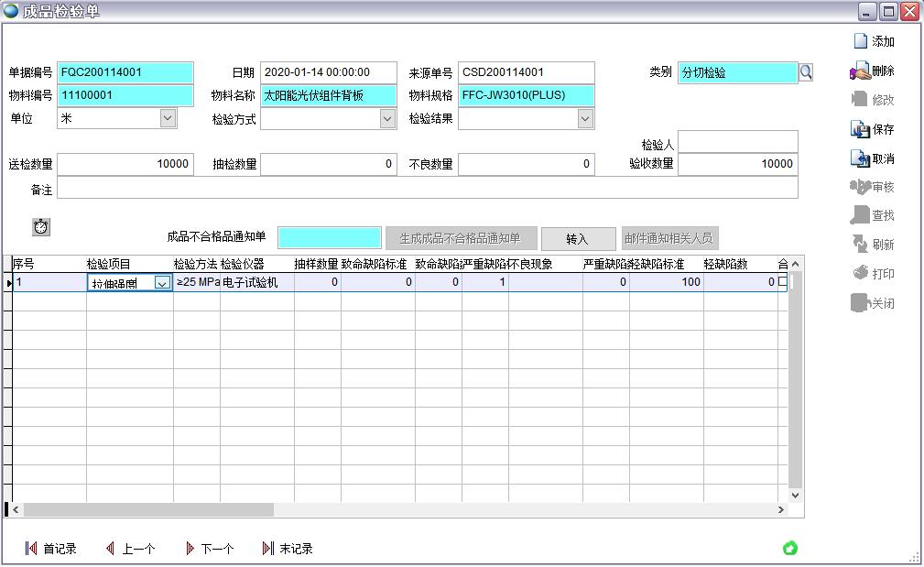Click the 添加 (Add) icon button
924x567 pixels.
pos(873,41)
